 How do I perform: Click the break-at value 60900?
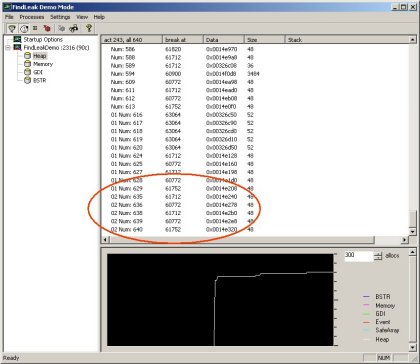[x=173, y=74]
